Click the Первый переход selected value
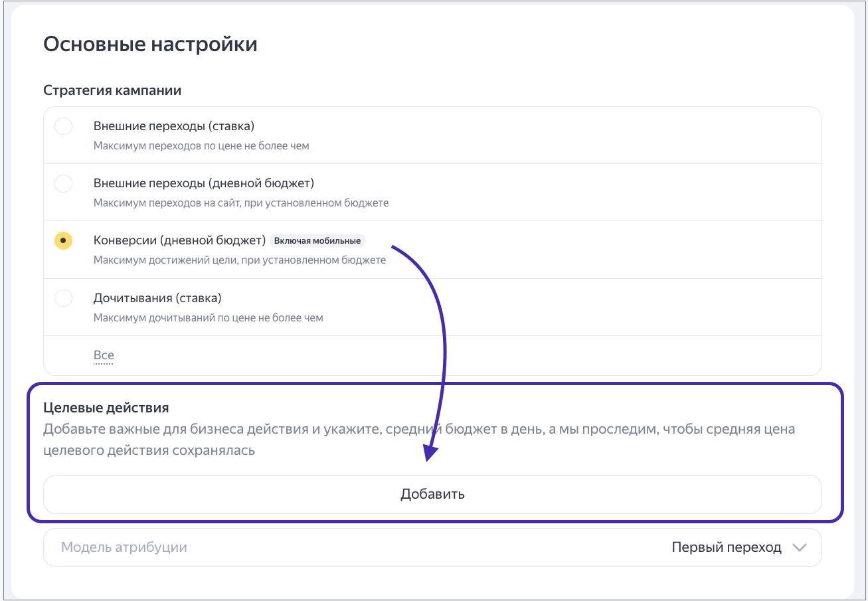 coord(727,548)
